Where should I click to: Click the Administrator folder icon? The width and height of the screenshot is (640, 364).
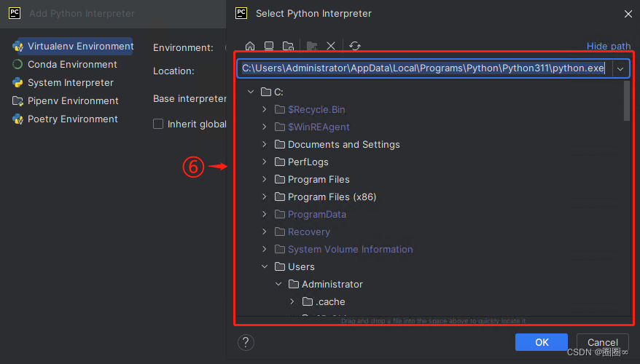(x=294, y=284)
